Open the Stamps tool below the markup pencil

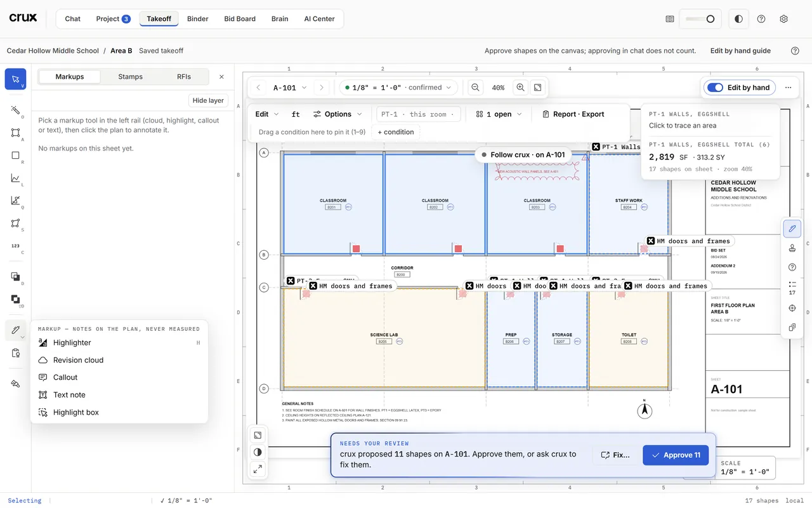(x=15, y=353)
